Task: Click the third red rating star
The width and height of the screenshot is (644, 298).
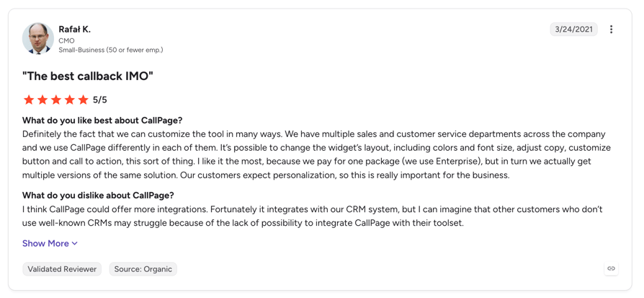Action: (56, 100)
